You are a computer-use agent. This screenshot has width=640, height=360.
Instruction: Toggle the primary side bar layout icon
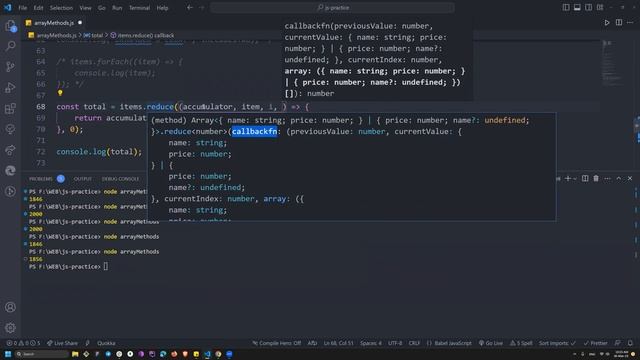point(566,7)
